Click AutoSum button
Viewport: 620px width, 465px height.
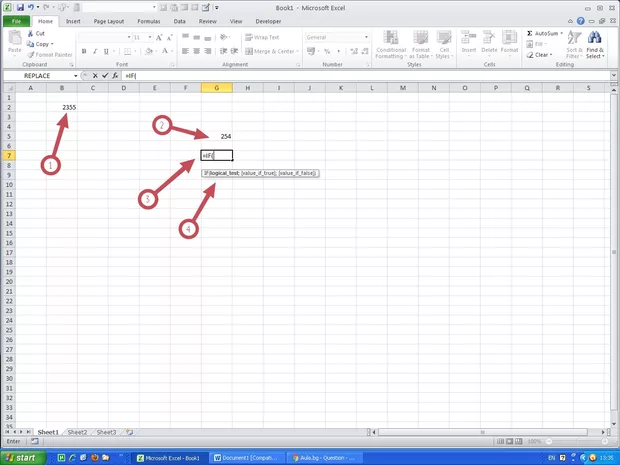pyautogui.click(x=542, y=33)
